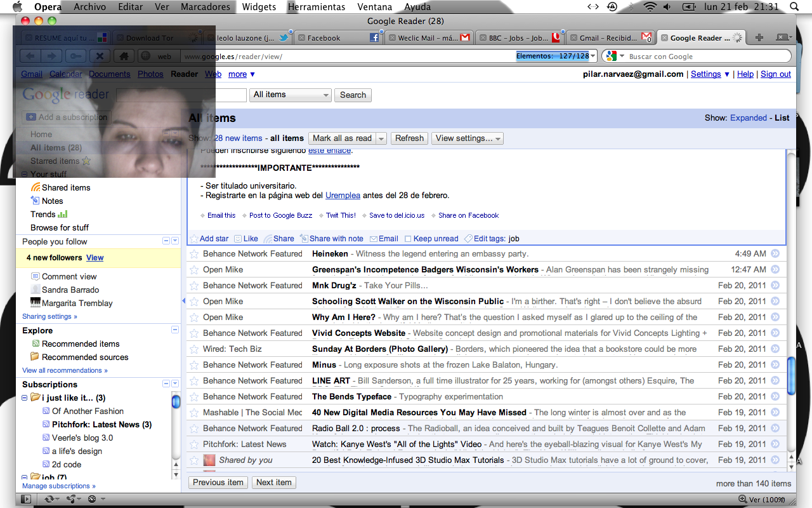Click the Edit tags icon
The width and height of the screenshot is (812, 508).
pos(468,239)
